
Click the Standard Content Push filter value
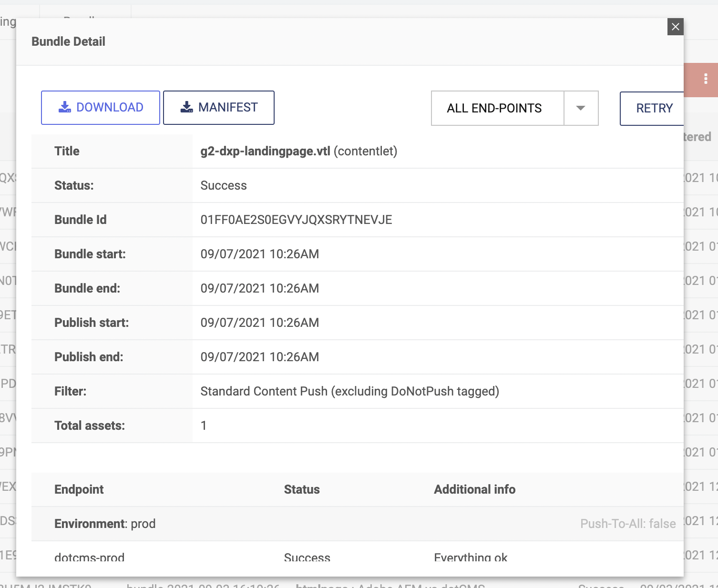pyautogui.click(x=349, y=391)
